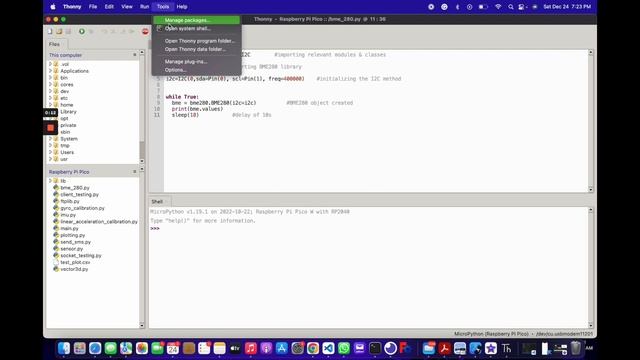This screenshot has height=360, width=640.
Task: Open the Run menu
Action: click(144, 7)
